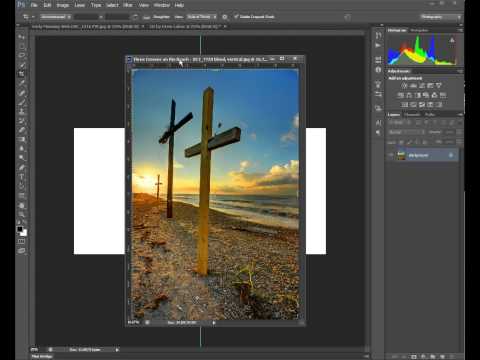480x360 pixels.
Task: Open the Filter menu
Action: pyautogui.click(x=128, y=5)
